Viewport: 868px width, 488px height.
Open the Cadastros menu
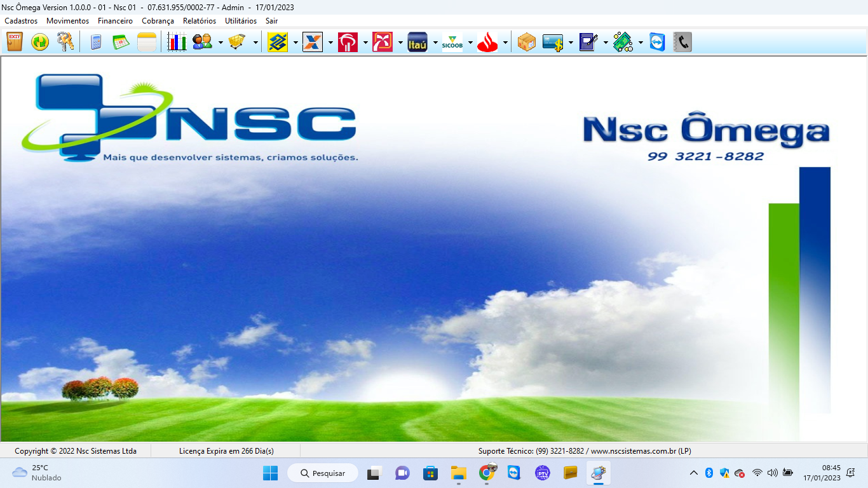click(x=20, y=20)
